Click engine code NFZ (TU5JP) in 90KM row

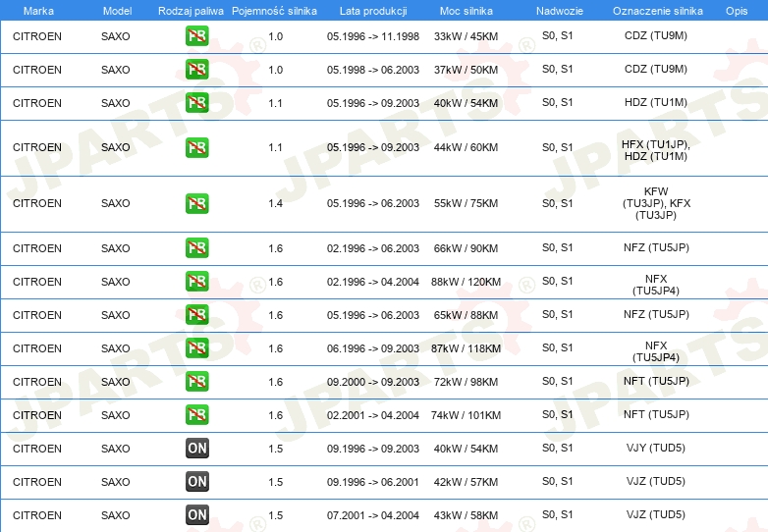(x=656, y=247)
